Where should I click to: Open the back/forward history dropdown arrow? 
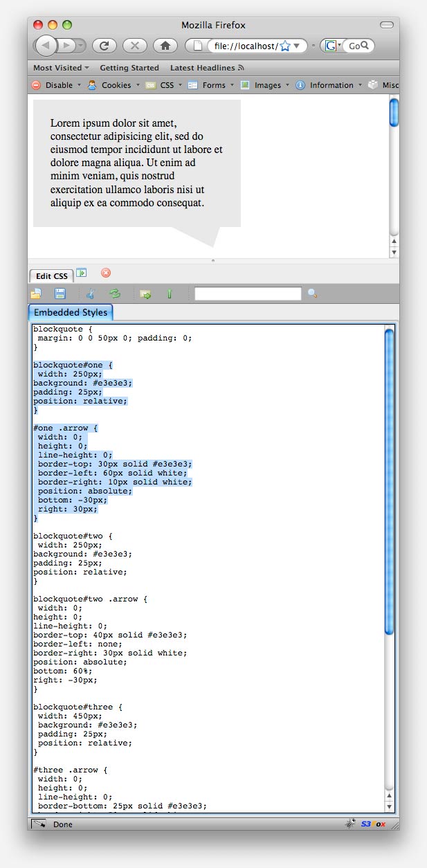point(82,46)
